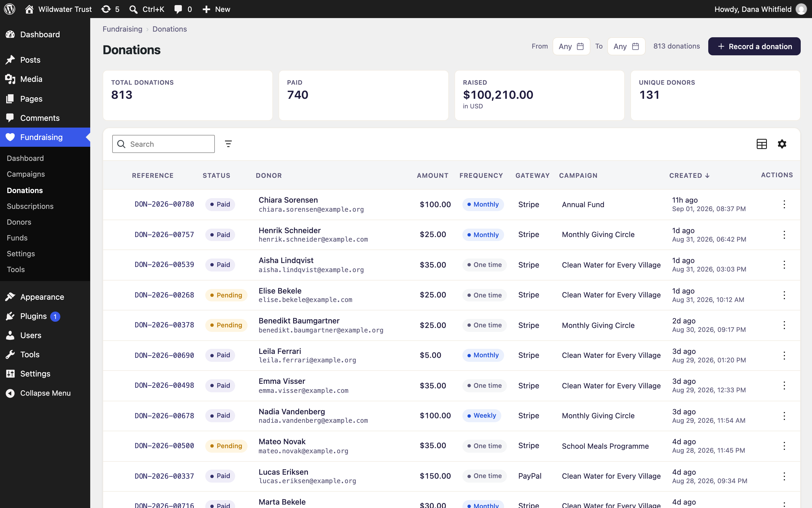Open donation DON-2026-00268
This screenshot has width=812, height=508.
(x=164, y=295)
